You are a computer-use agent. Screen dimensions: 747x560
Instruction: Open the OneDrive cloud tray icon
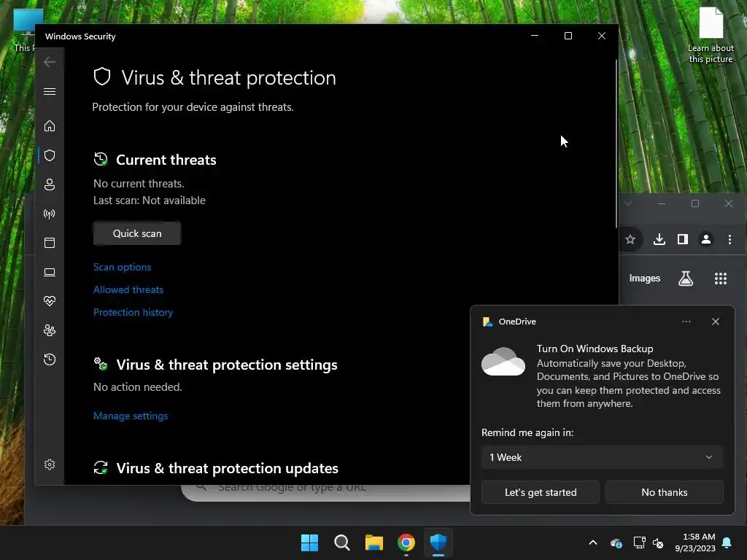(616, 542)
